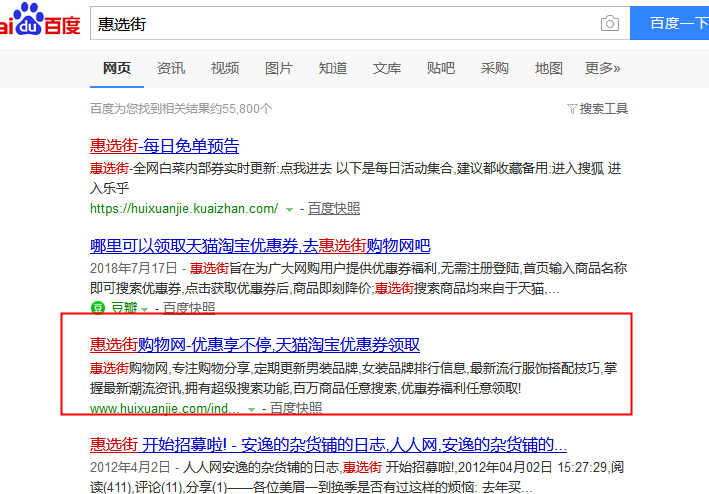Click the 豆瓣 source link
Image resolution: width=709 pixels, height=494 pixels.
(x=124, y=308)
